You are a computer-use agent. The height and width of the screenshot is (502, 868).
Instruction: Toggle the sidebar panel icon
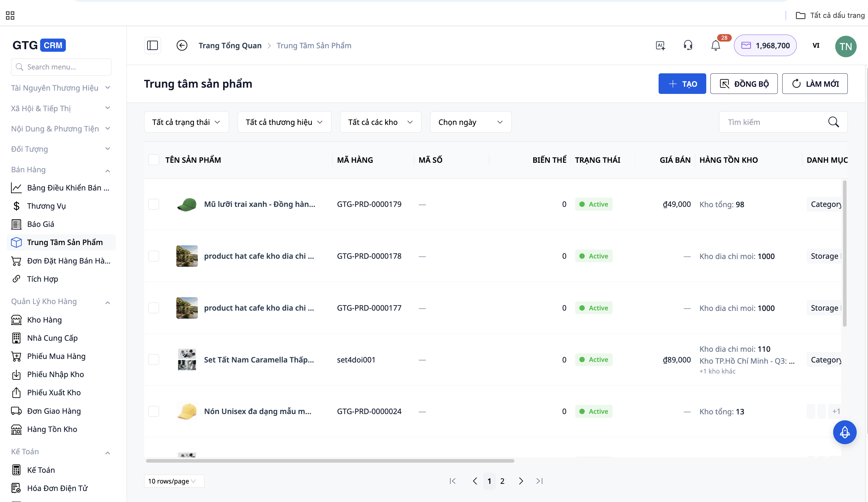[152, 46]
